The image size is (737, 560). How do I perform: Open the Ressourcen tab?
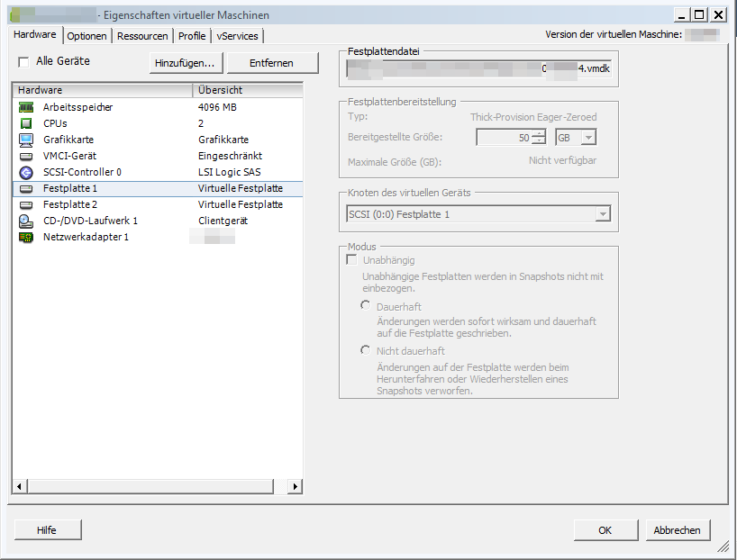(142, 36)
